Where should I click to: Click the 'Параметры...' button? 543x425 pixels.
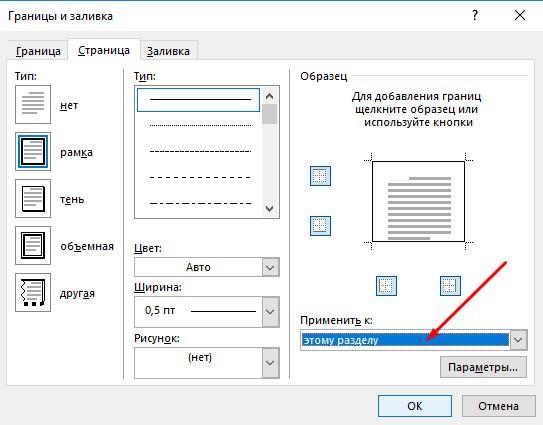click(x=483, y=367)
